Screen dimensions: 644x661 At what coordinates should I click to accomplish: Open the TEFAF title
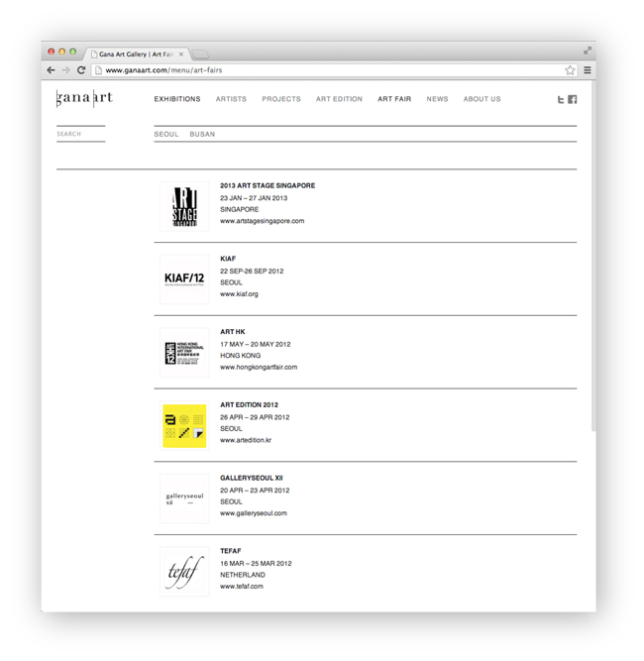(x=231, y=551)
